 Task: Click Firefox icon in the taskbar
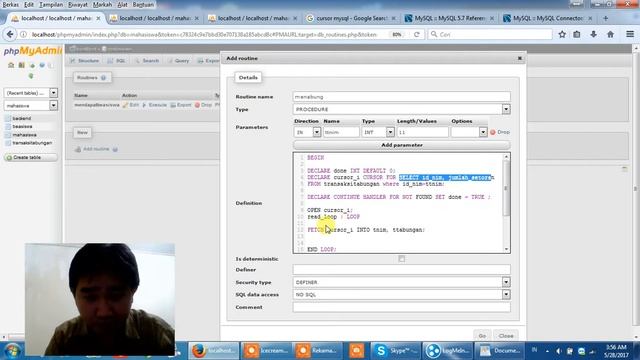[213, 351]
